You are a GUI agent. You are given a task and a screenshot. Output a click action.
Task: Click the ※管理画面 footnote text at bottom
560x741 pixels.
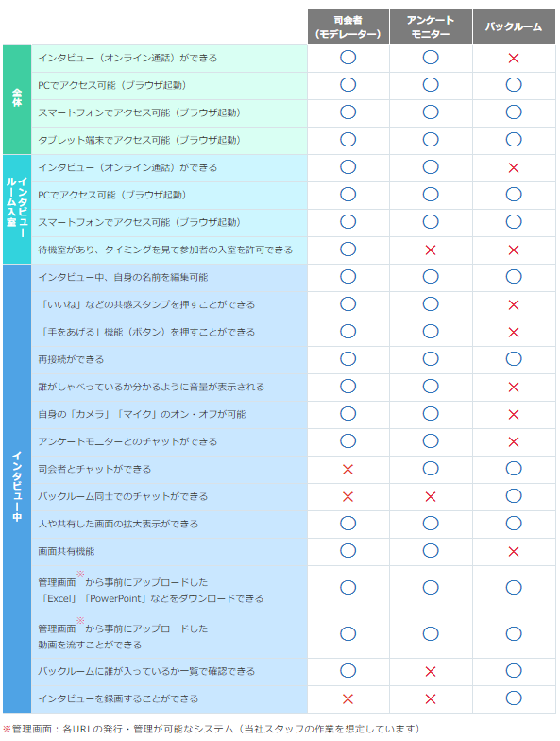point(212,729)
